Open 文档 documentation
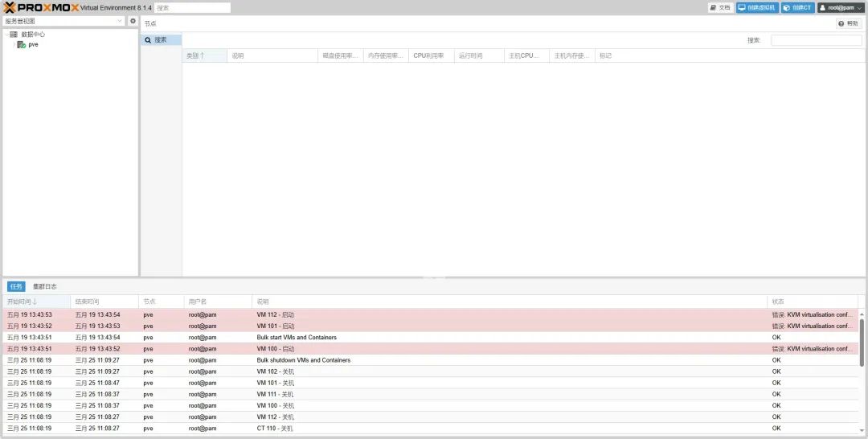 pyautogui.click(x=720, y=7)
